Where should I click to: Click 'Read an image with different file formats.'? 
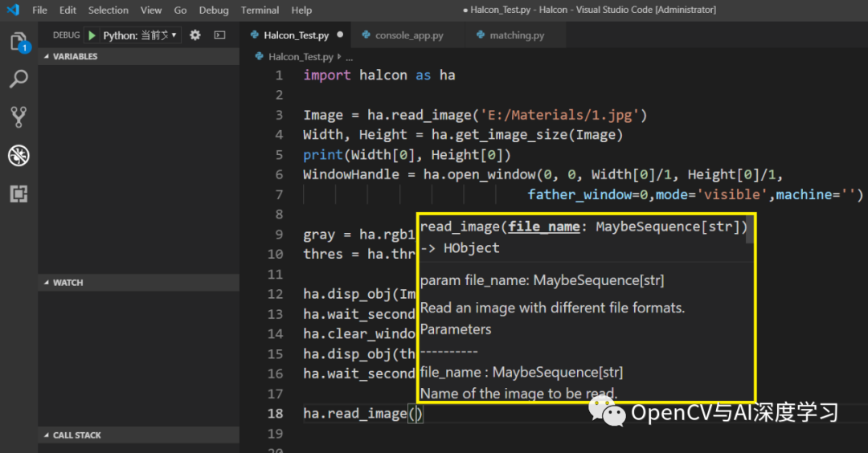click(x=552, y=308)
